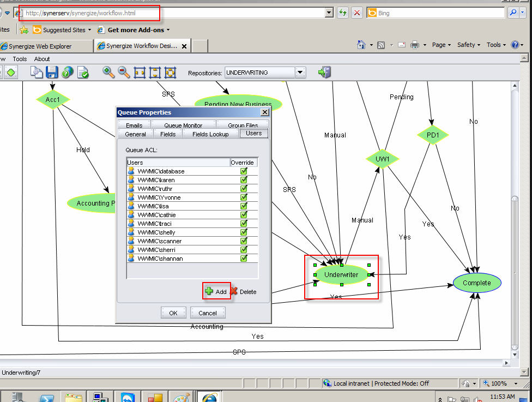This screenshot has width=532, height=402.
Task: Click the globe help toolbar icon
Action: (x=67, y=73)
